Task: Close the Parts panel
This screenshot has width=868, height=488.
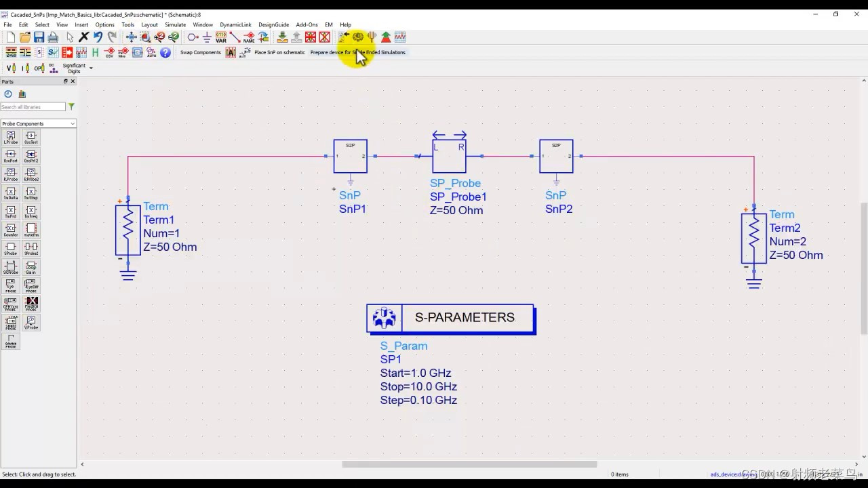Action: [x=73, y=81]
